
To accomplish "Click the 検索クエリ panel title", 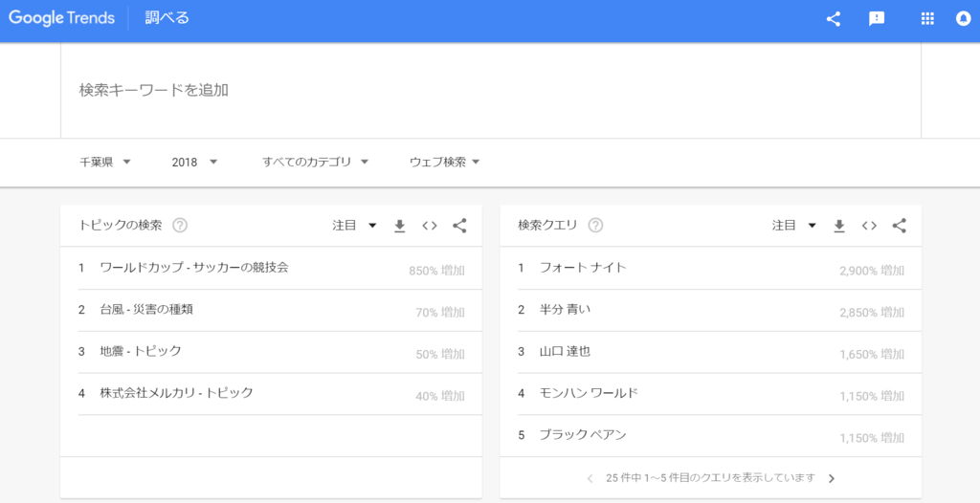I will click(548, 226).
